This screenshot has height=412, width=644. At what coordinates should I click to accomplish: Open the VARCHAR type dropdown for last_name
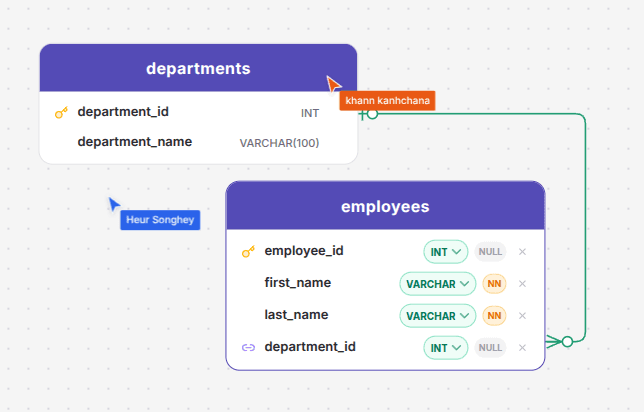438,316
